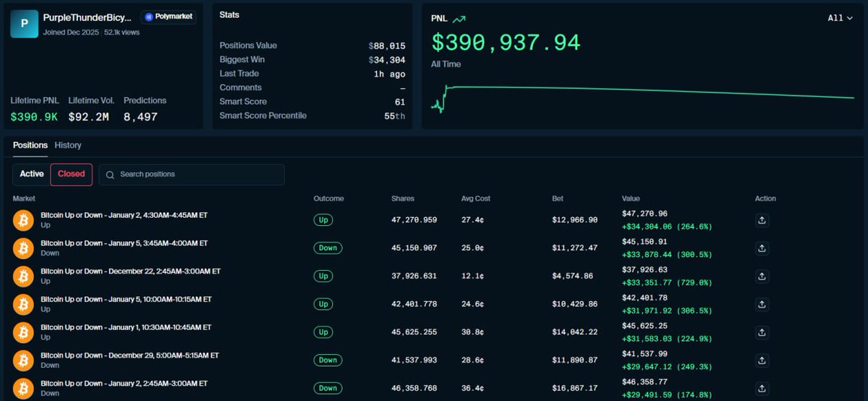Click the 47,270.959 shares cell
The height and width of the screenshot is (401, 868).
tap(414, 220)
